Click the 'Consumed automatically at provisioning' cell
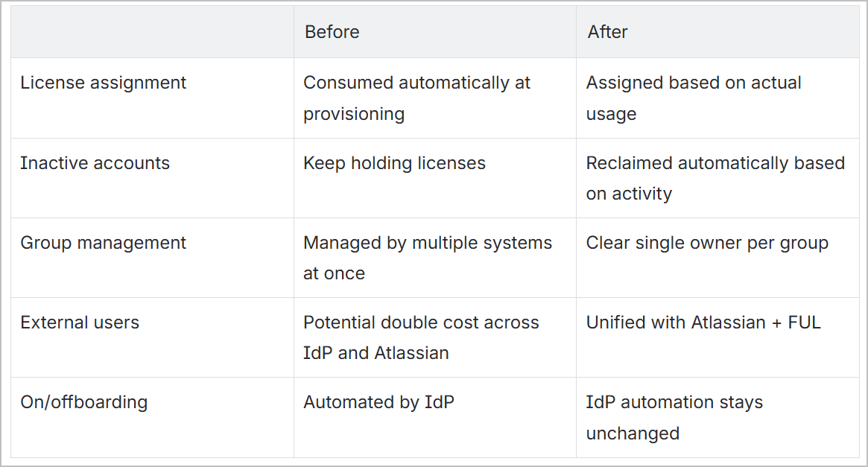Viewport: 868px width, 467px height. click(x=434, y=98)
